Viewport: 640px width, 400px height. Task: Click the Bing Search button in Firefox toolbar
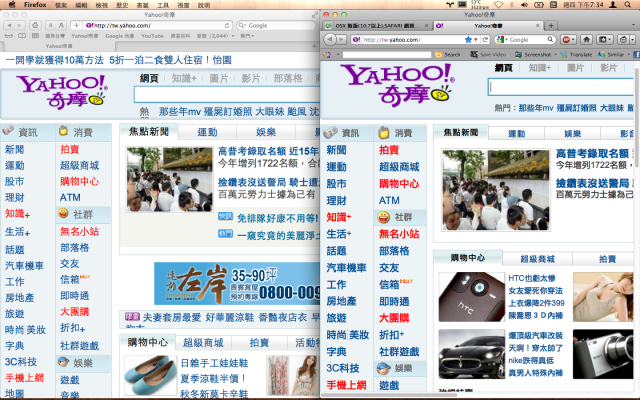(448, 54)
